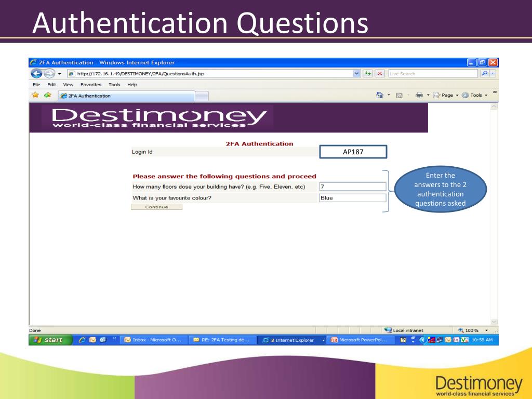Image resolution: width=532 pixels, height=399 pixels.
Task: Open the File menu
Action: [x=36, y=85]
